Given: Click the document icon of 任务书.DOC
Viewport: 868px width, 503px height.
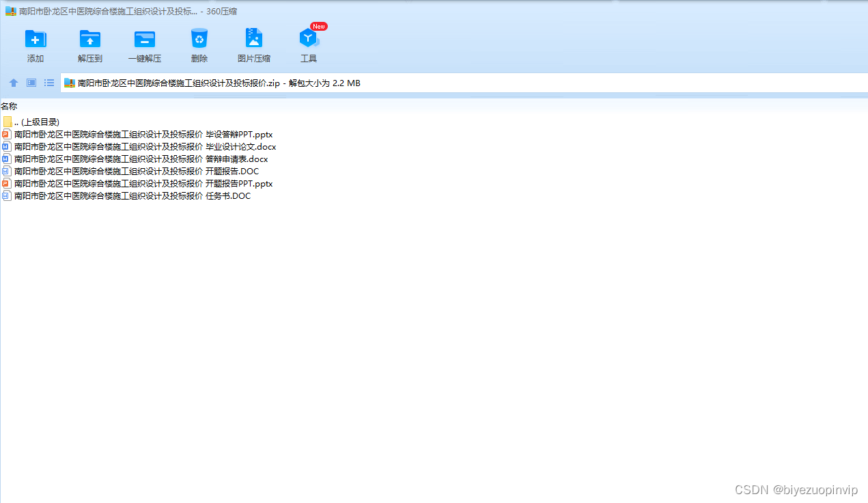Looking at the screenshot, I should click(x=7, y=196).
